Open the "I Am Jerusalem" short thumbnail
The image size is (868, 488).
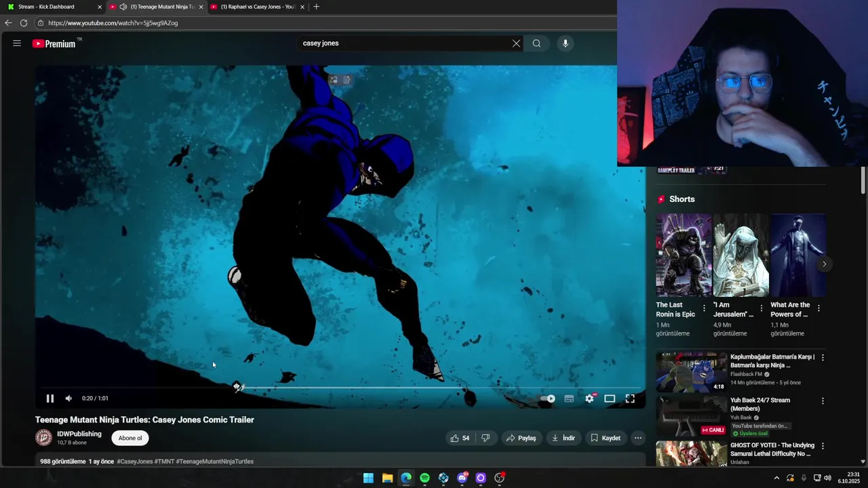(x=741, y=255)
